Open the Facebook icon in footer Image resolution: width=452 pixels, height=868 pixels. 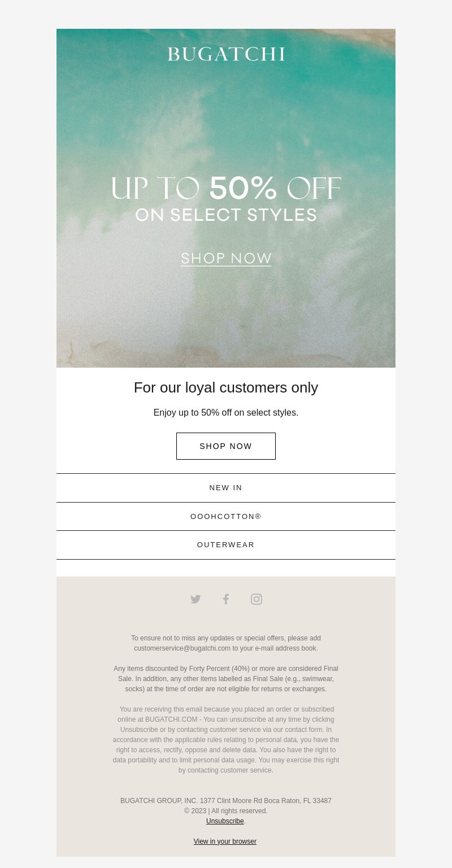tap(226, 599)
